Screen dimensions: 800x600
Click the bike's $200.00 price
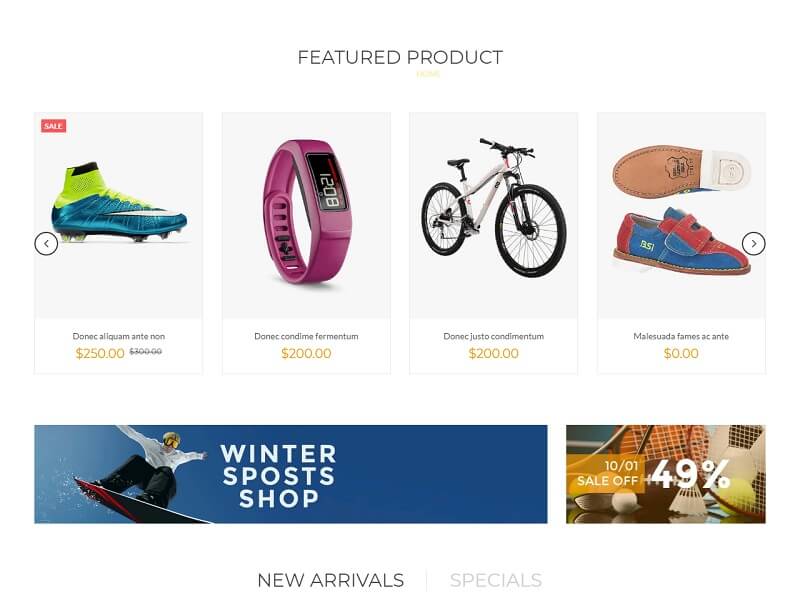tap(493, 353)
